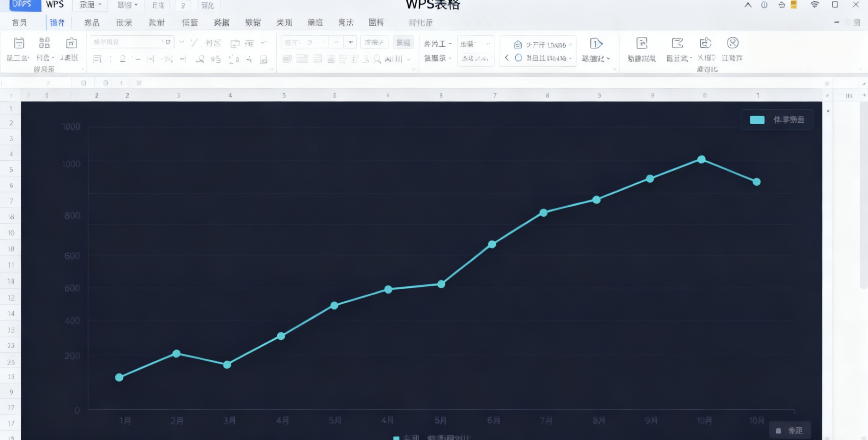Select the circular radio option in the ribbon group
The height and width of the screenshot is (440, 868).
pyautogui.click(x=518, y=58)
